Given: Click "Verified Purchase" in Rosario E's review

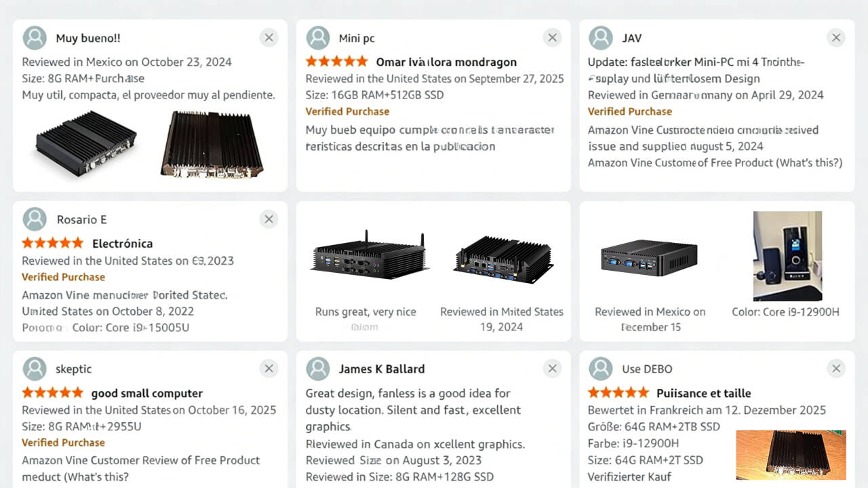Looking at the screenshot, I should (63, 277).
